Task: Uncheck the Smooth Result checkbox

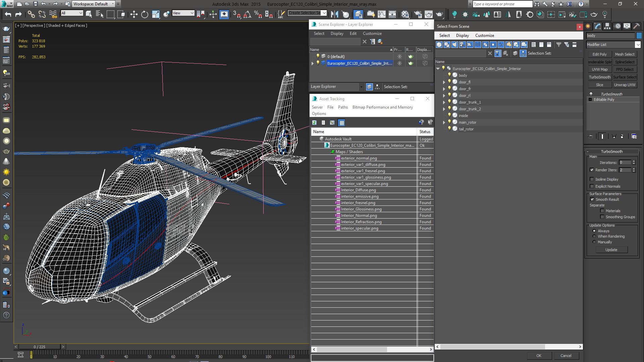Action: 592,199
